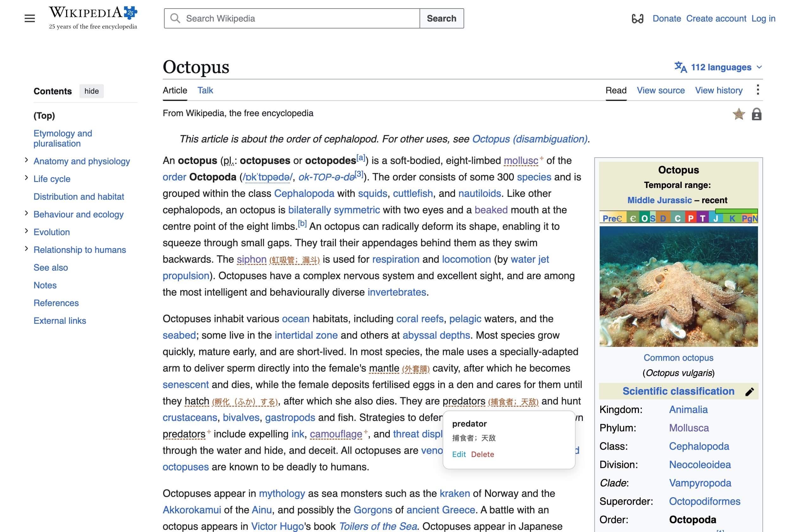
Task: Click Delete in the predator popup
Action: coord(482,454)
